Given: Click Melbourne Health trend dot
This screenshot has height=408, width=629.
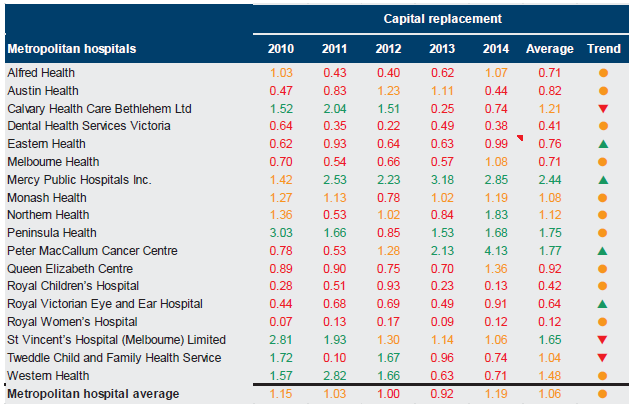Looking at the screenshot, I should point(603,162).
